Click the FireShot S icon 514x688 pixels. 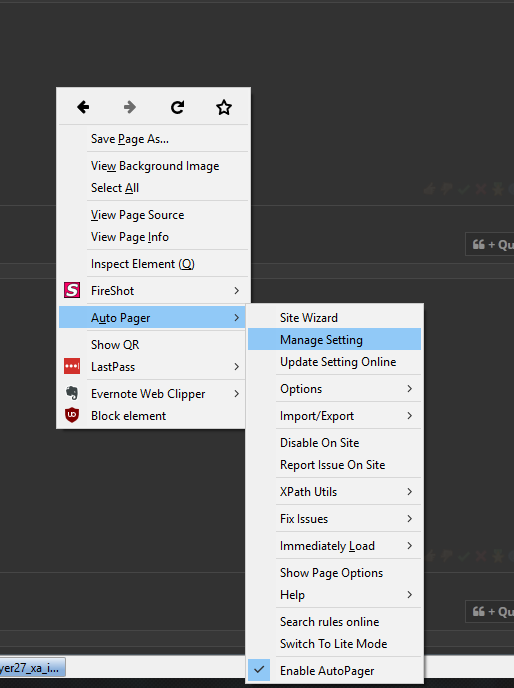point(72,290)
